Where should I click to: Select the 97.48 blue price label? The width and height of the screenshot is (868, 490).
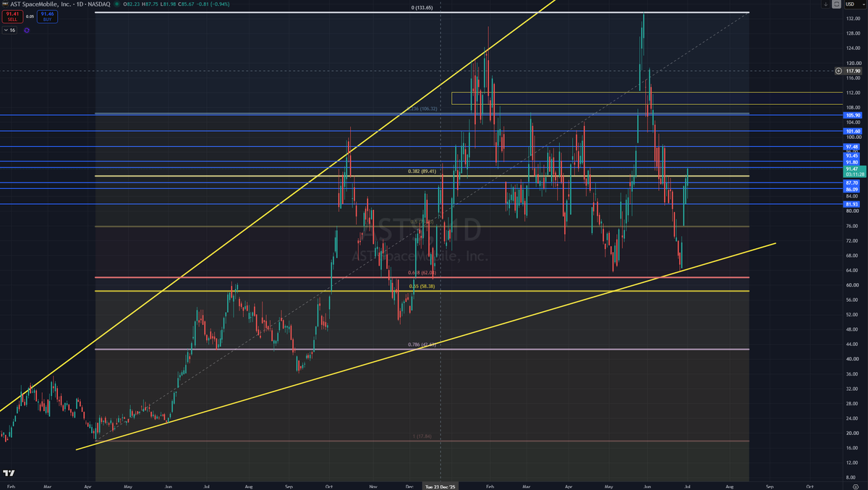852,147
